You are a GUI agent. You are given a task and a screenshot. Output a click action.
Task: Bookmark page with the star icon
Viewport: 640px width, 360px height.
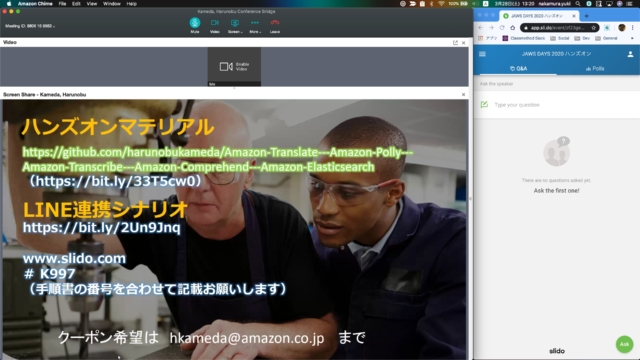(x=593, y=28)
